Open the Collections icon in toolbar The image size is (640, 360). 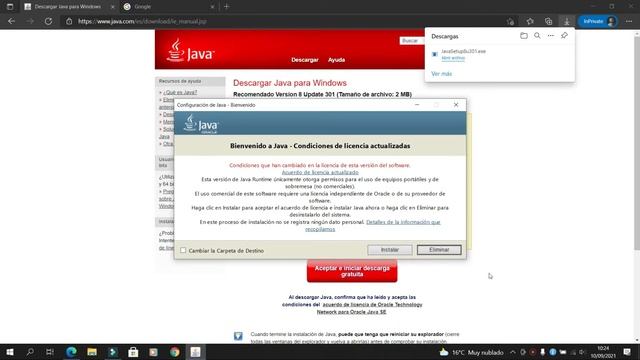point(548,21)
